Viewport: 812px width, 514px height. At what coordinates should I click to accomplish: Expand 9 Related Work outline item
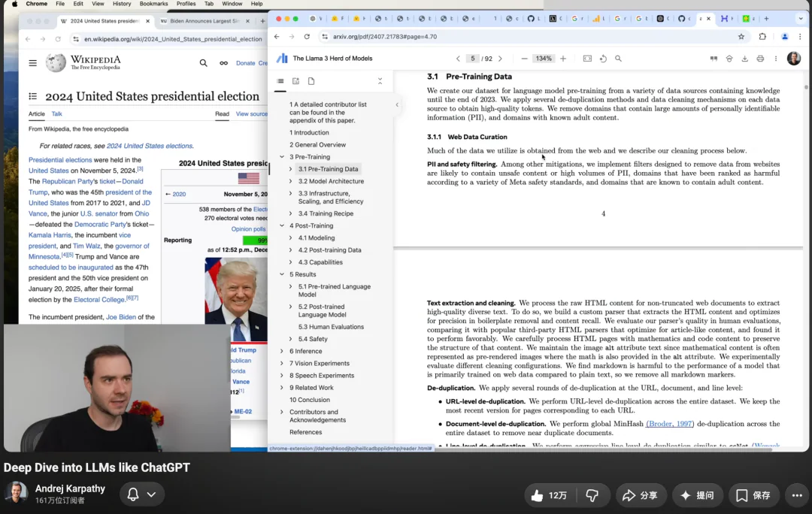point(282,388)
